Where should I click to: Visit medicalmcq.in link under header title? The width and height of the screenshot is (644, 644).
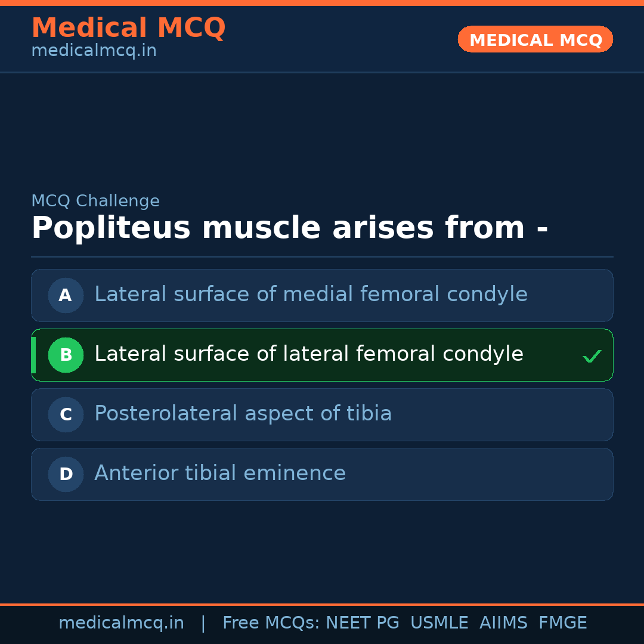tap(94, 51)
